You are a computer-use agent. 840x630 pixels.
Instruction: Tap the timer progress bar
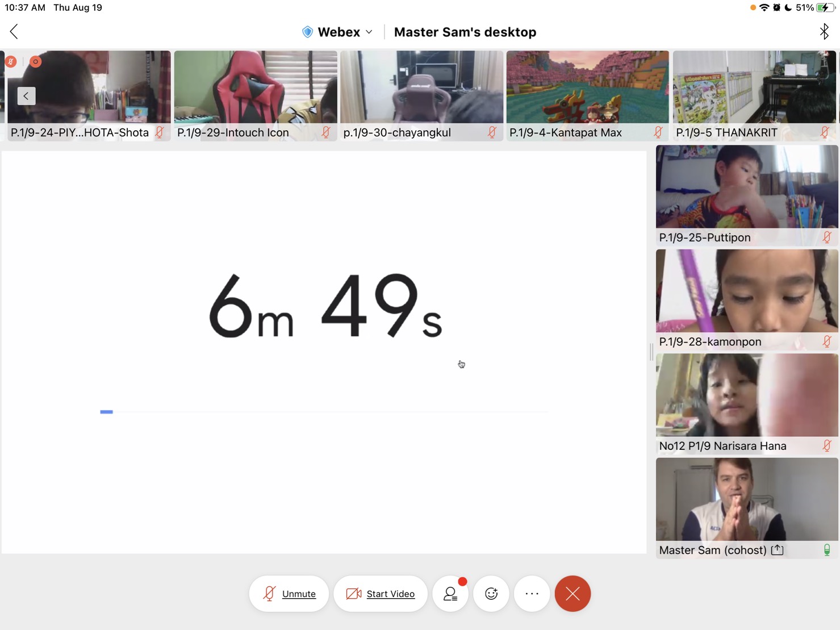(324, 412)
